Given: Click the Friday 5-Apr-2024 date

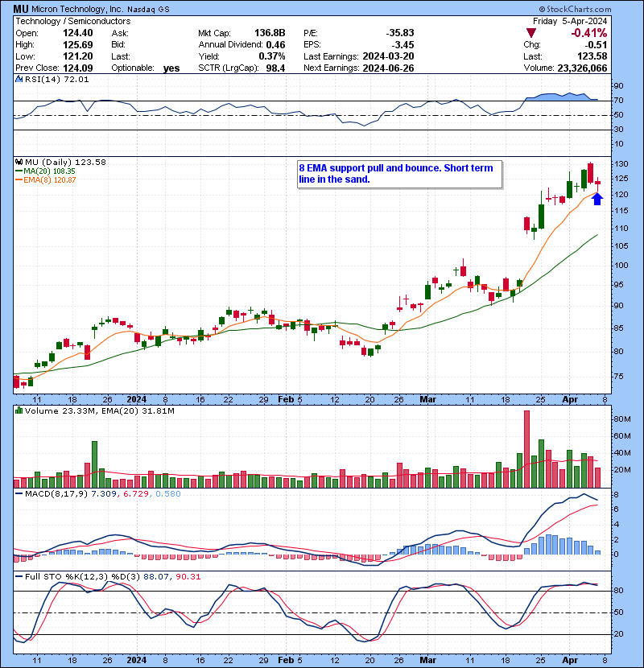Looking at the screenshot, I should point(570,21).
